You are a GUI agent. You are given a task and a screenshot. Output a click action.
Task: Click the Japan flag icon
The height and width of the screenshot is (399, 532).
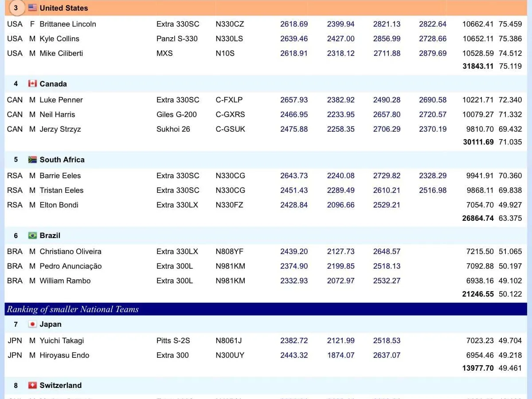pos(32,324)
